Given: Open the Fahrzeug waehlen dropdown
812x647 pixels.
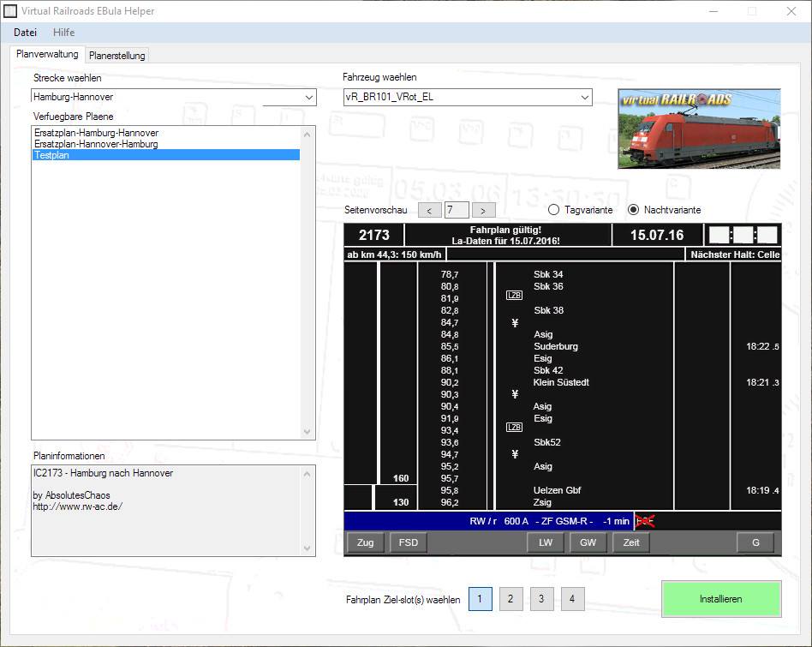Looking at the screenshot, I should tap(584, 98).
